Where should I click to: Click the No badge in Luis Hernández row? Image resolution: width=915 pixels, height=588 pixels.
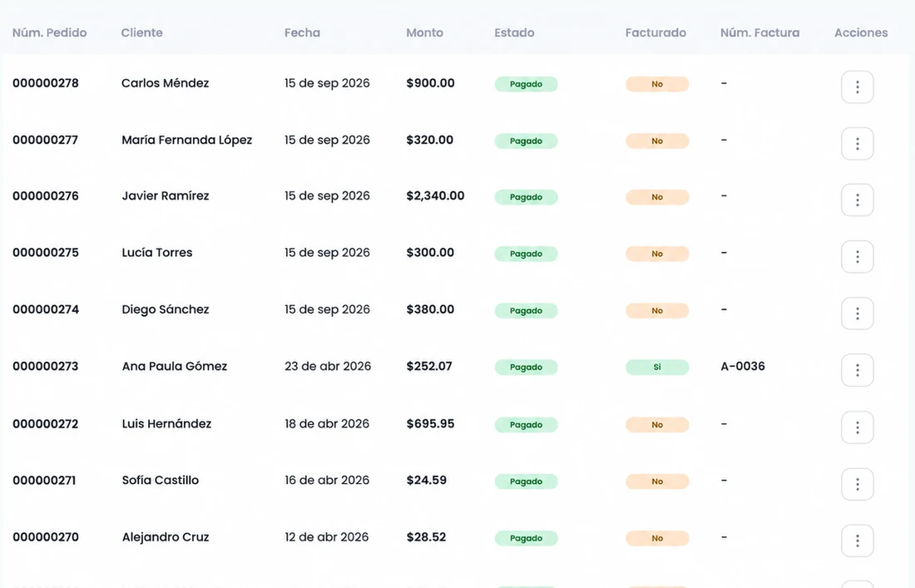click(x=657, y=425)
